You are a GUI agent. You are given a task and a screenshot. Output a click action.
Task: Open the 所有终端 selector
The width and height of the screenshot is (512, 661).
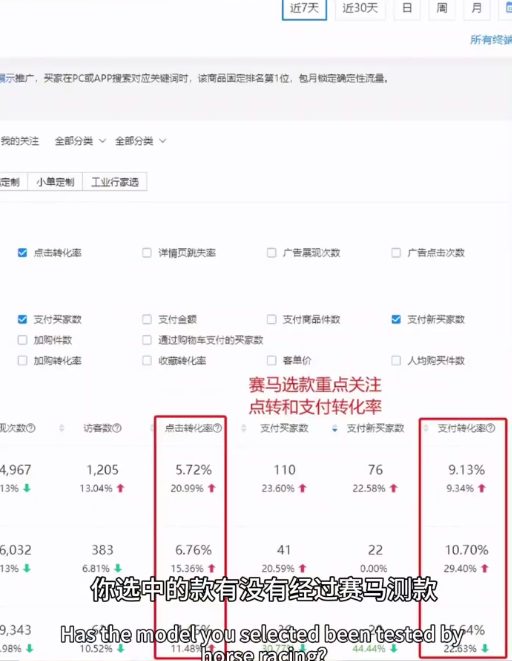click(x=491, y=40)
